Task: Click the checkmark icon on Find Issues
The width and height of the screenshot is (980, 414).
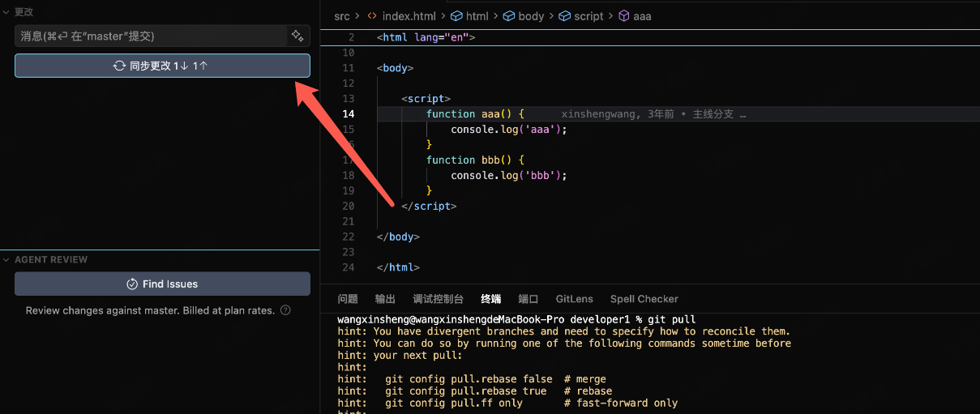Action: pos(132,284)
